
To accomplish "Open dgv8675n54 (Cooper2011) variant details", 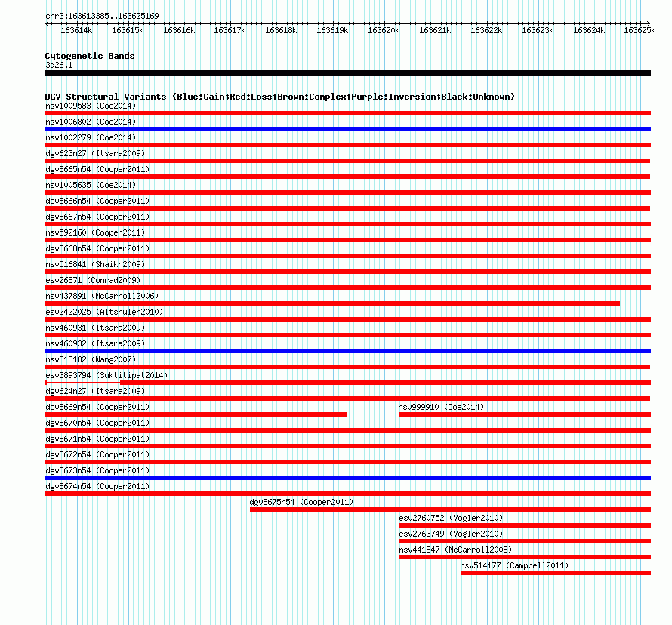I will [301, 502].
